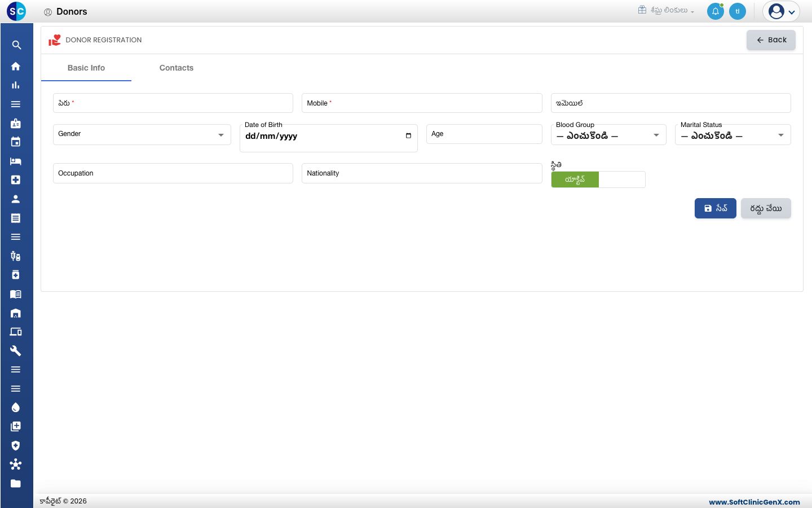Click the notification bell icon
This screenshot has height=508, width=812.
pyautogui.click(x=716, y=11)
